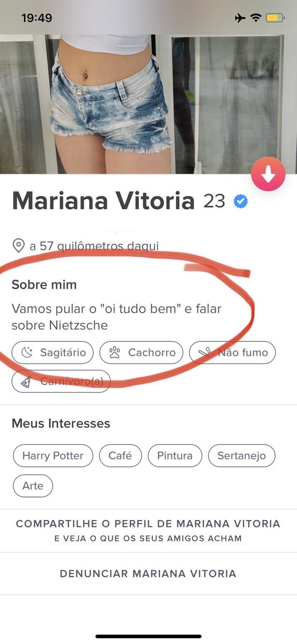
Task: Tap Denunciar Mariana Vitoria
Action: pyautogui.click(x=148, y=574)
